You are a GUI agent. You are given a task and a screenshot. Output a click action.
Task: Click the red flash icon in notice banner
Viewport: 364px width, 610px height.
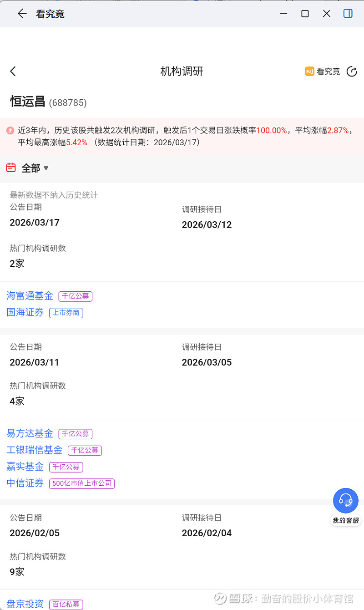click(10, 131)
